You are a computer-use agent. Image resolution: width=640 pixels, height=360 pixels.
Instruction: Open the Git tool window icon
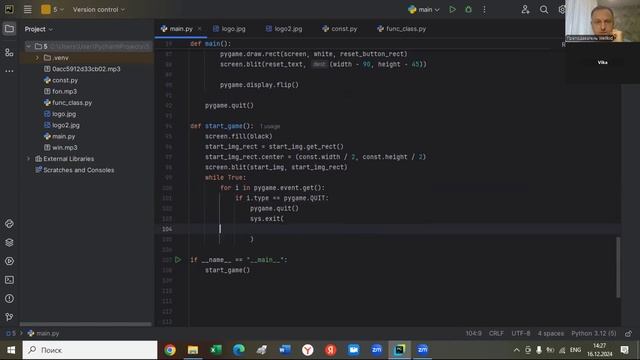[9, 317]
